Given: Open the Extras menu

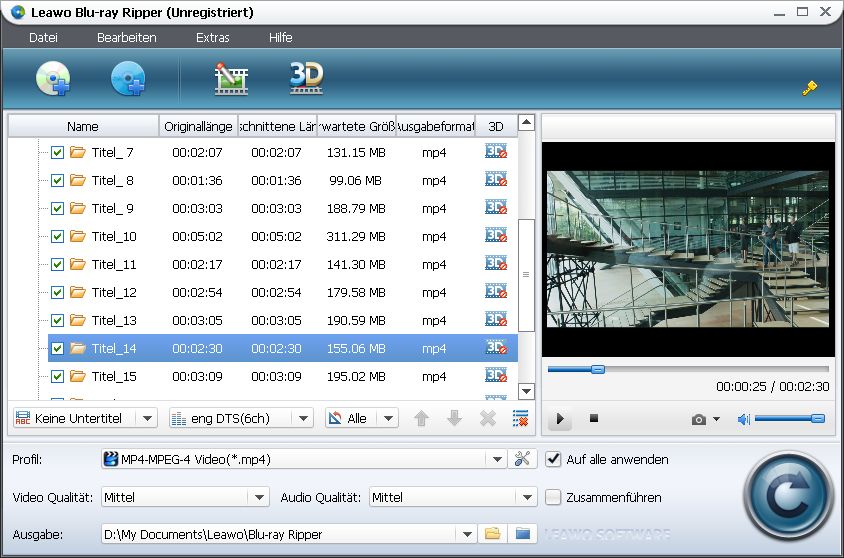Looking at the screenshot, I should tap(213, 37).
